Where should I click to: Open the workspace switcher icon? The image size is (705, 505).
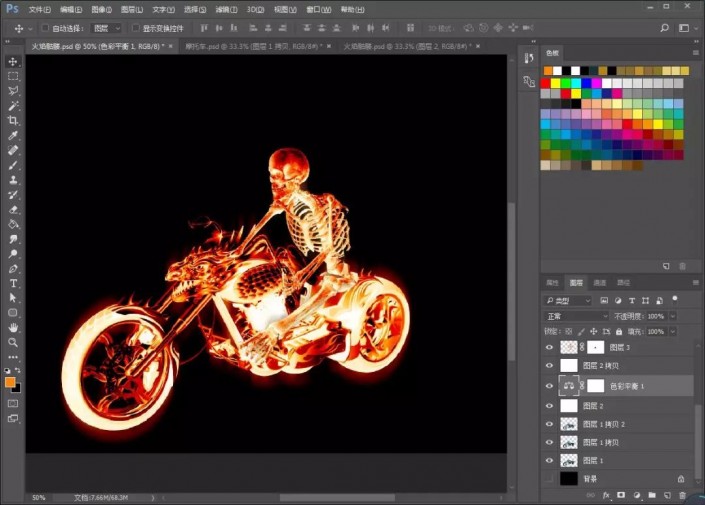point(684,28)
